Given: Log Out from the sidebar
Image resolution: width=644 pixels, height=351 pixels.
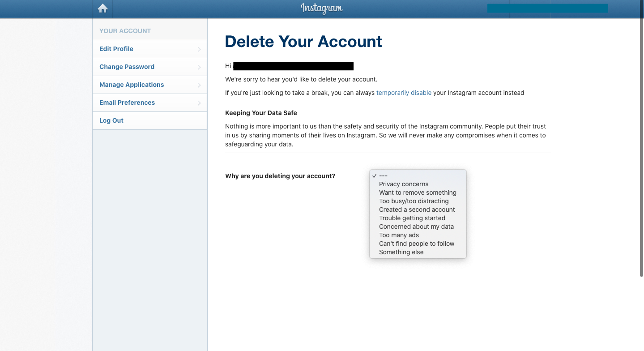Looking at the screenshot, I should tap(150, 120).
